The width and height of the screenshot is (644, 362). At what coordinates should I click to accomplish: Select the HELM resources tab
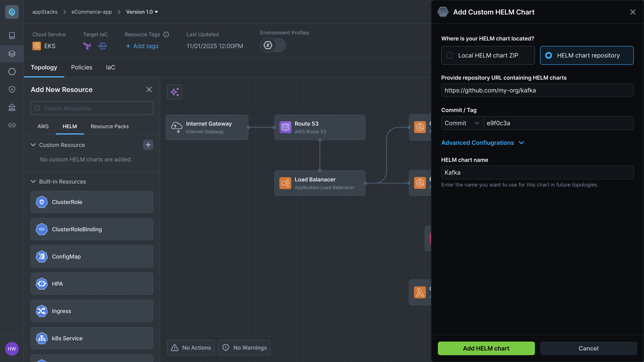point(70,126)
